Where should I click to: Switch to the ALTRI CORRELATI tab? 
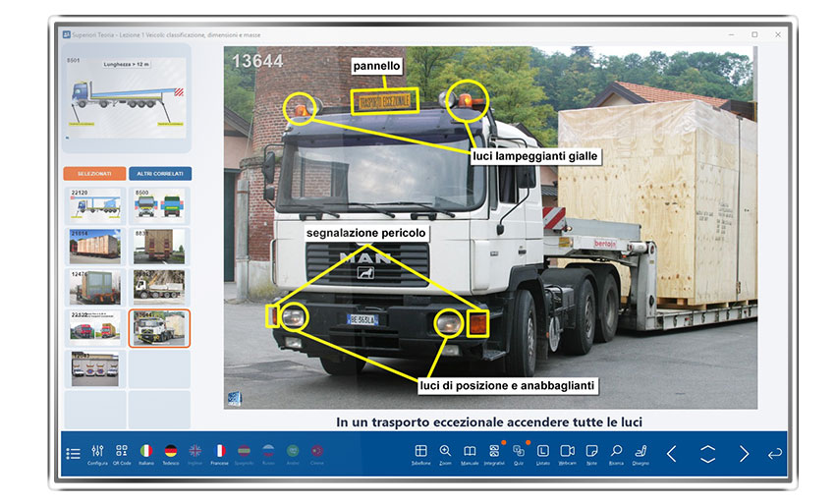click(x=160, y=174)
